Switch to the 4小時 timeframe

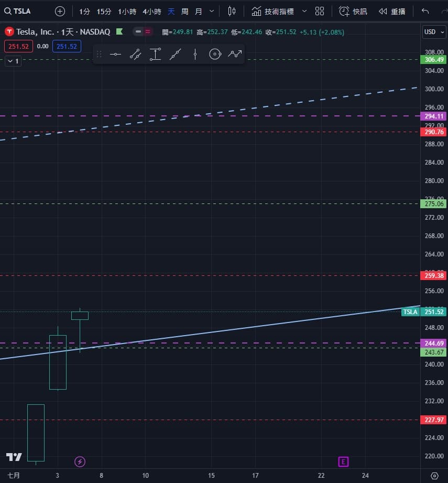(x=151, y=11)
